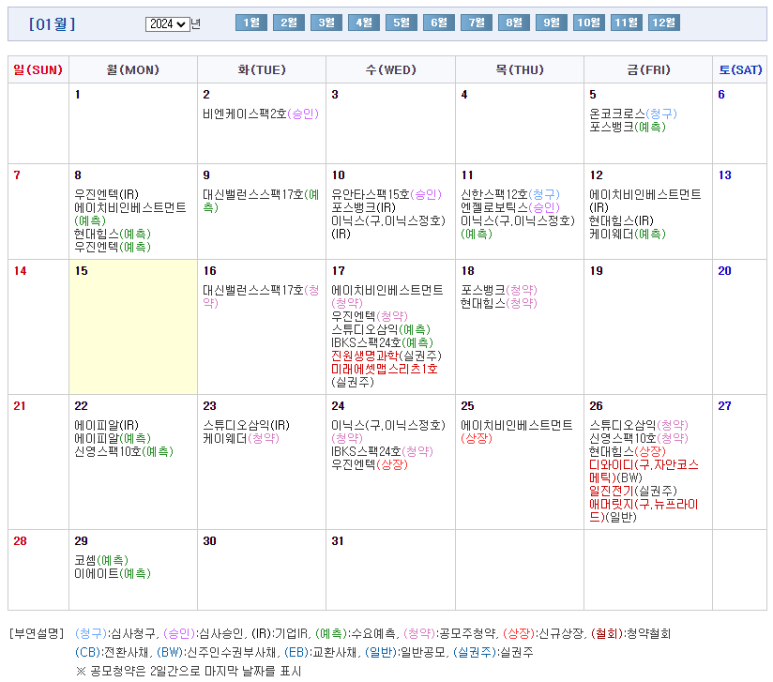Open the 2024 year dropdown
The height and width of the screenshot is (682, 773).
pyautogui.click(x=168, y=24)
